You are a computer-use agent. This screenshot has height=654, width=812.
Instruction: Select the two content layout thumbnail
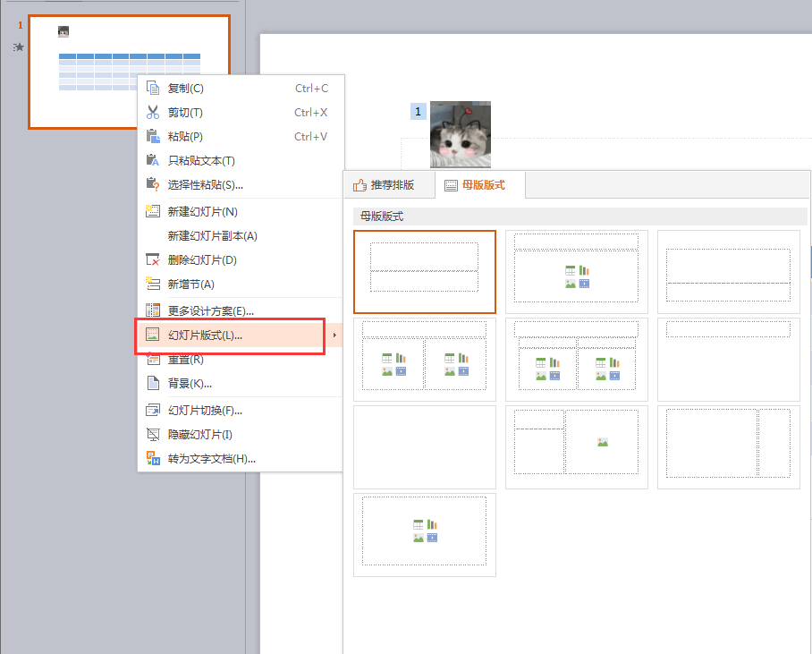(425, 360)
